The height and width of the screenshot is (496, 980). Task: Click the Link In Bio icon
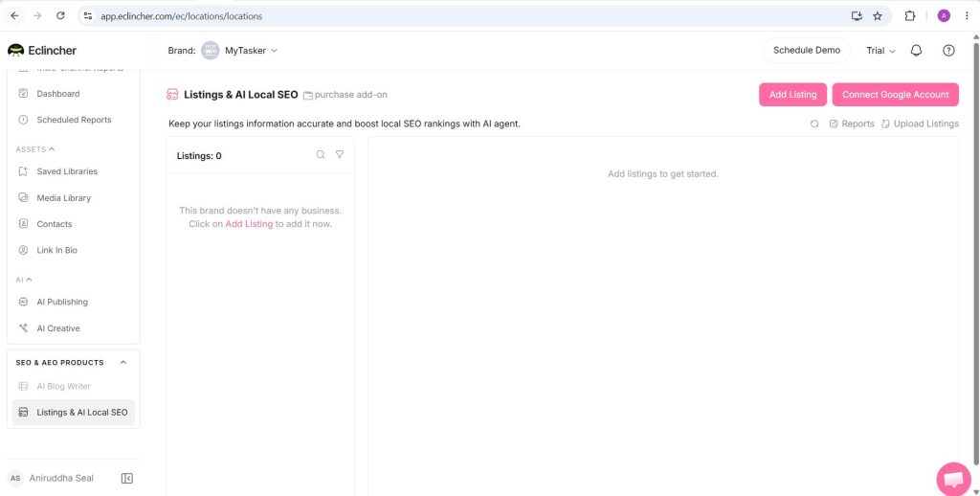click(x=23, y=250)
